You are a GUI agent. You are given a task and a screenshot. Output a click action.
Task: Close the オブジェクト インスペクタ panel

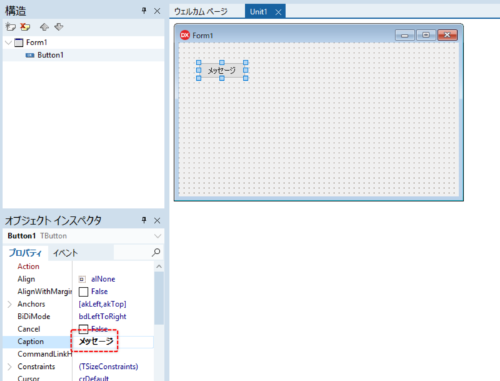[157, 220]
